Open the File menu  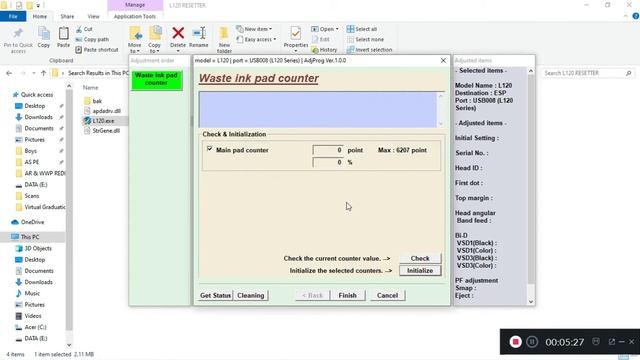tap(13, 16)
